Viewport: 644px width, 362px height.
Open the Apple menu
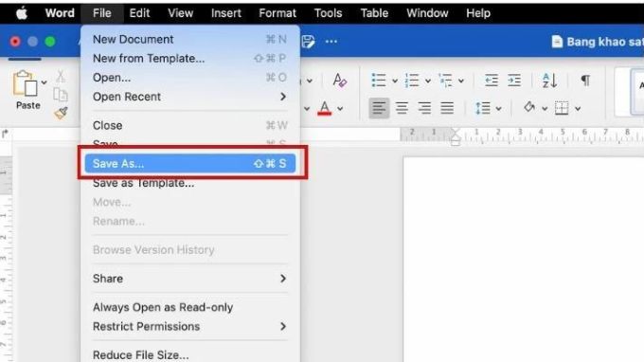[x=22, y=13]
